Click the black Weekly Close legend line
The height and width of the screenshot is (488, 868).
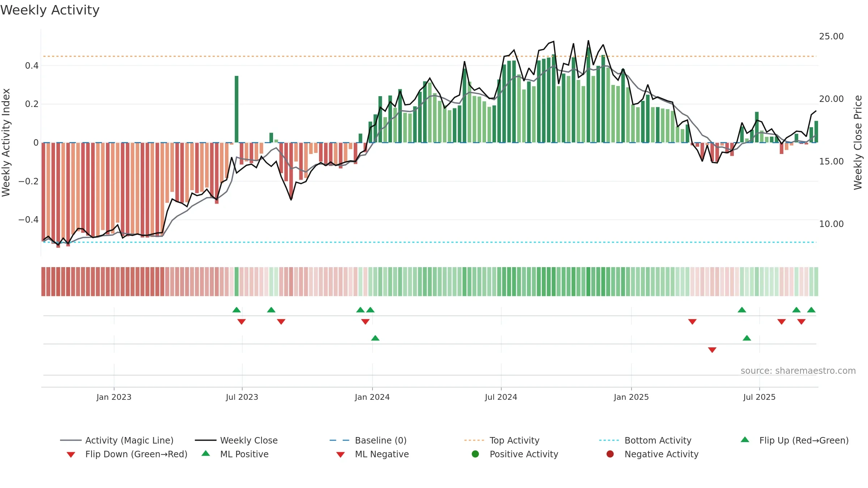[205, 440]
